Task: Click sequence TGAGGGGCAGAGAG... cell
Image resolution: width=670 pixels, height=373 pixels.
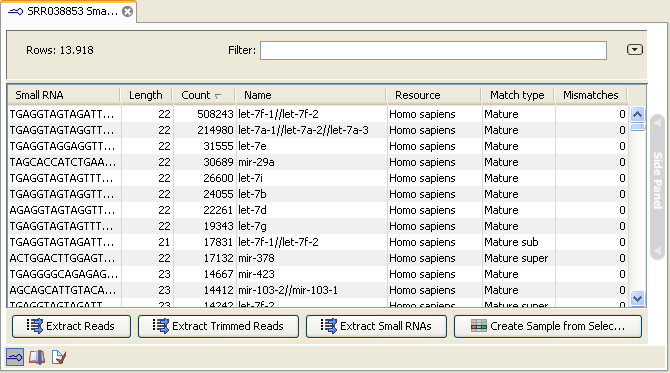Action: pos(64,274)
